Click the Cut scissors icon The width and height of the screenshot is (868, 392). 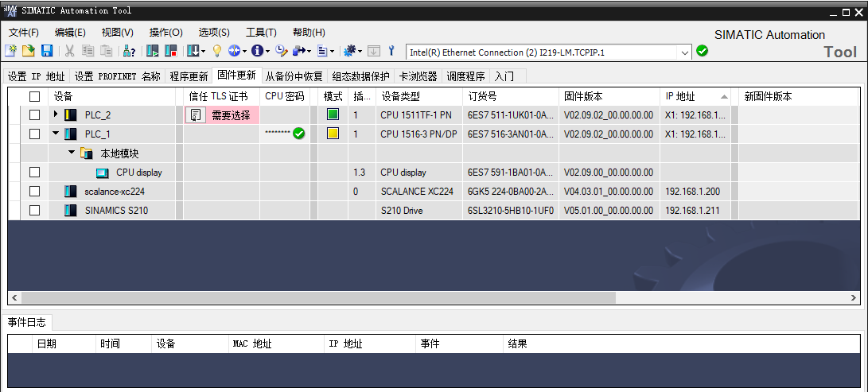[x=70, y=51]
